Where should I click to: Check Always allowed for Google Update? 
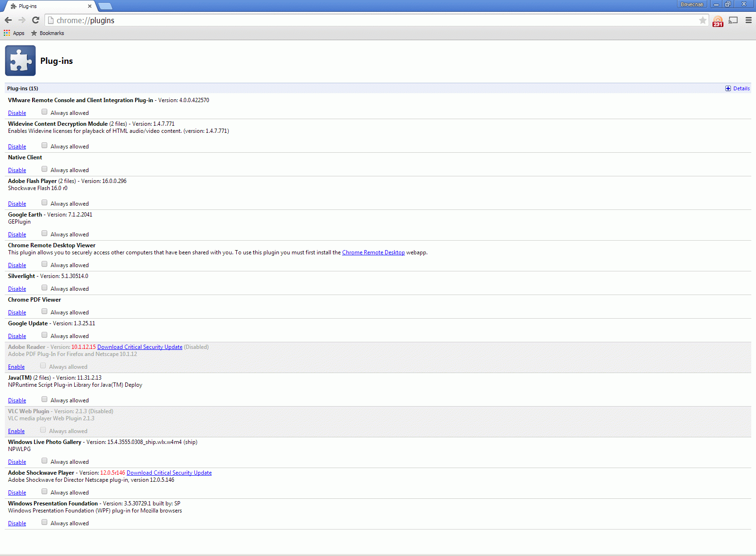(x=44, y=335)
